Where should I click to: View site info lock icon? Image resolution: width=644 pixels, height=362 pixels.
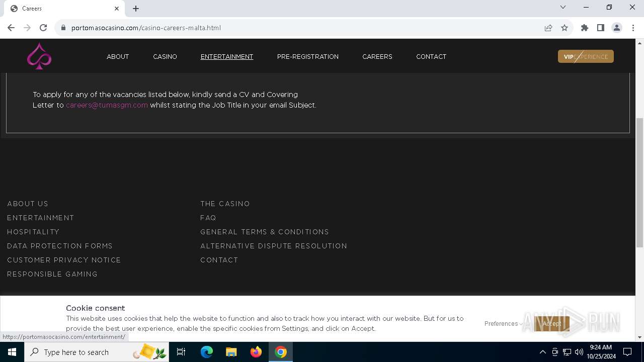pyautogui.click(x=63, y=28)
